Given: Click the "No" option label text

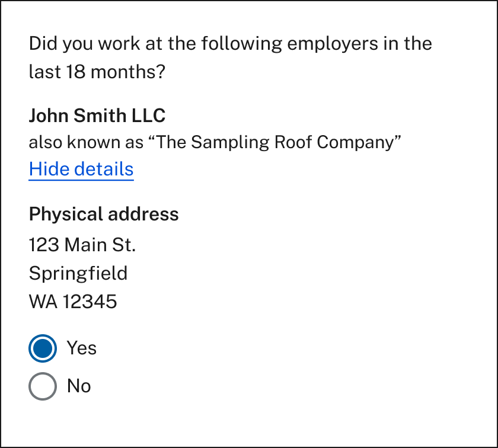Looking at the screenshot, I should 79,386.
